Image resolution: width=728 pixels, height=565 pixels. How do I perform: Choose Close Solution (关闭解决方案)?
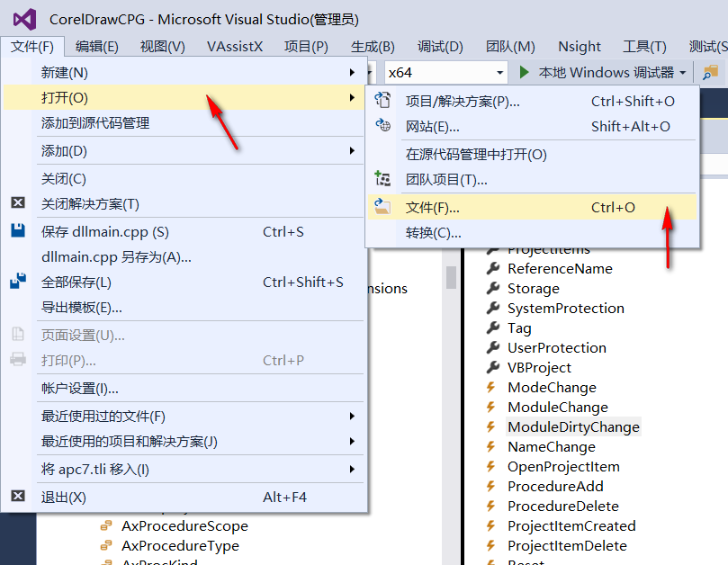point(184,204)
